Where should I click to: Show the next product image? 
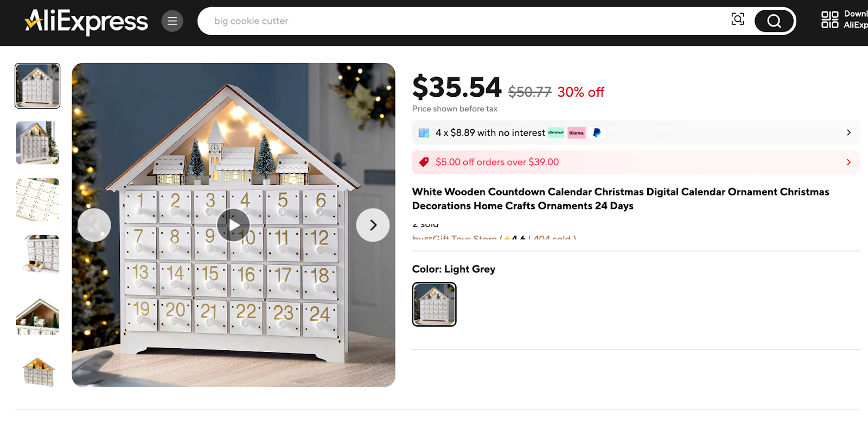[372, 224]
